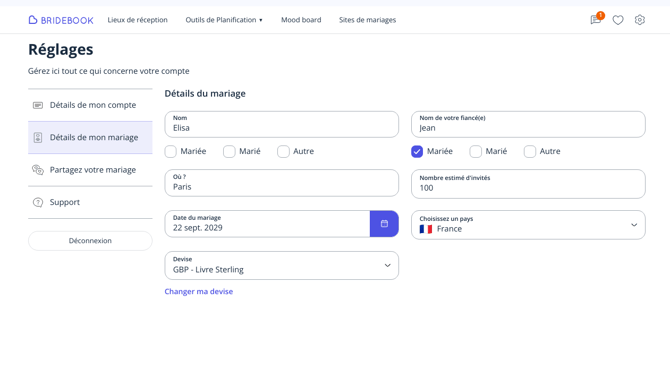Click the Partagez votre mariage icon
The image size is (670, 369).
coord(38,170)
